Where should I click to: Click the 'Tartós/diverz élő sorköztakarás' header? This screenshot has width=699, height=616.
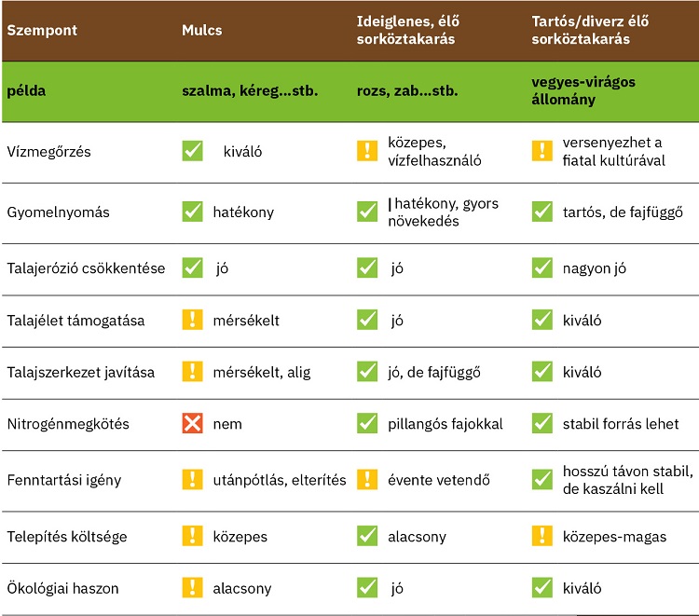pyautogui.click(x=590, y=31)
